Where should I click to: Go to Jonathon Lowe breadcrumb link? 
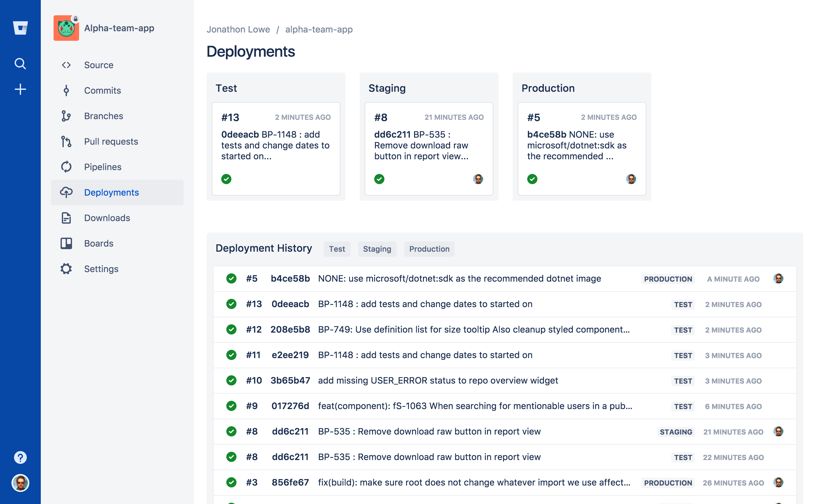pos(238,29)
